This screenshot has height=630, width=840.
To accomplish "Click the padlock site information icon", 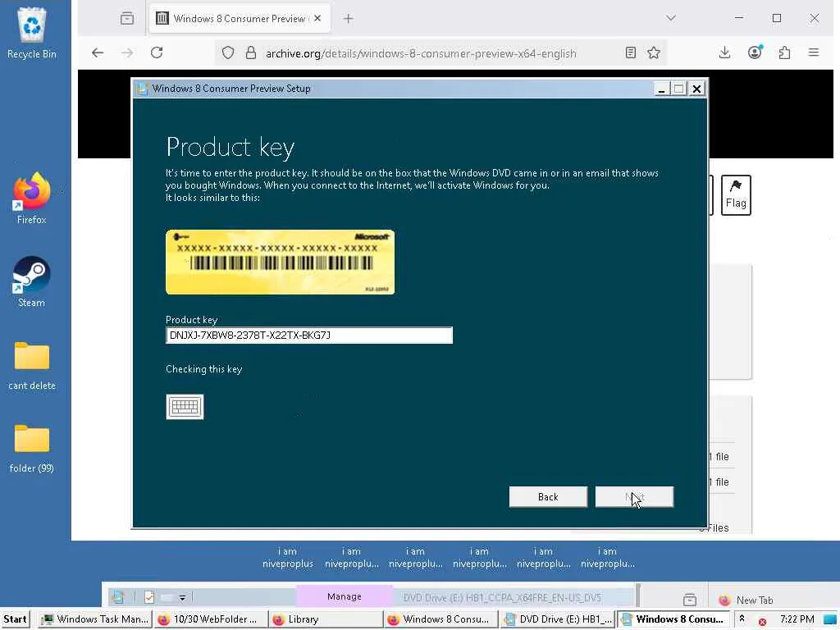I will [251, 52].
